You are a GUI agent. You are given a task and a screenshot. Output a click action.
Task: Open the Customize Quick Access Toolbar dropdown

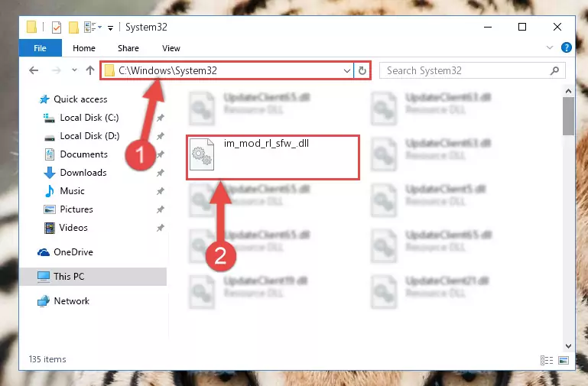click(110, 28)
